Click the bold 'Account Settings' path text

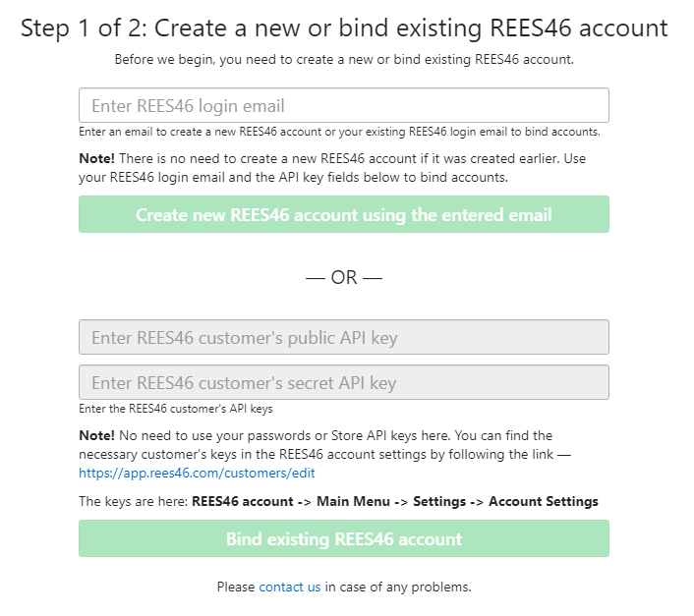tap(543, 501)
